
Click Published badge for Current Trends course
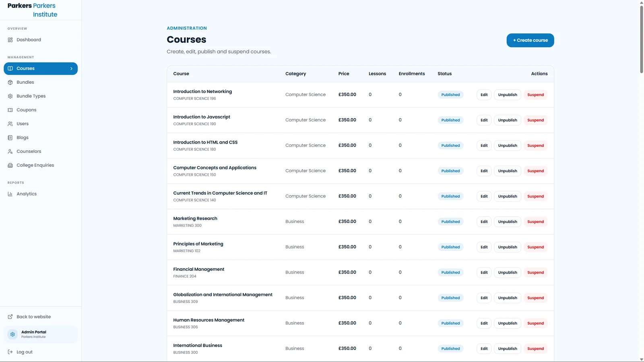450,196
